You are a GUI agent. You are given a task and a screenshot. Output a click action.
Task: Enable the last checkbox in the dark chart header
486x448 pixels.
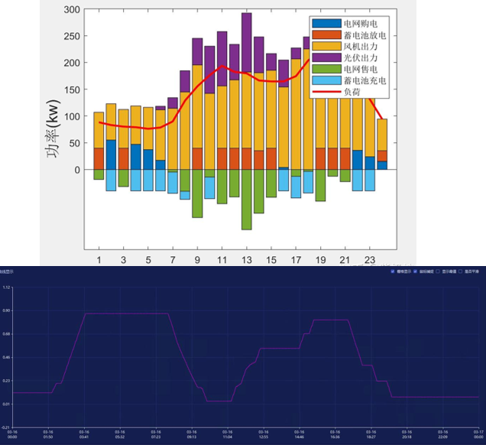(x=460, y=271)
